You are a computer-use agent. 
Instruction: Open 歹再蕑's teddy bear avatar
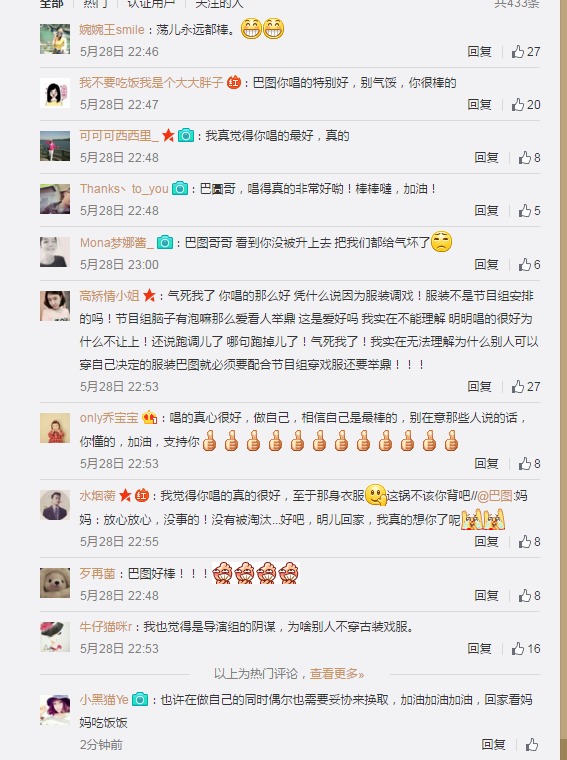coord(55,583)
